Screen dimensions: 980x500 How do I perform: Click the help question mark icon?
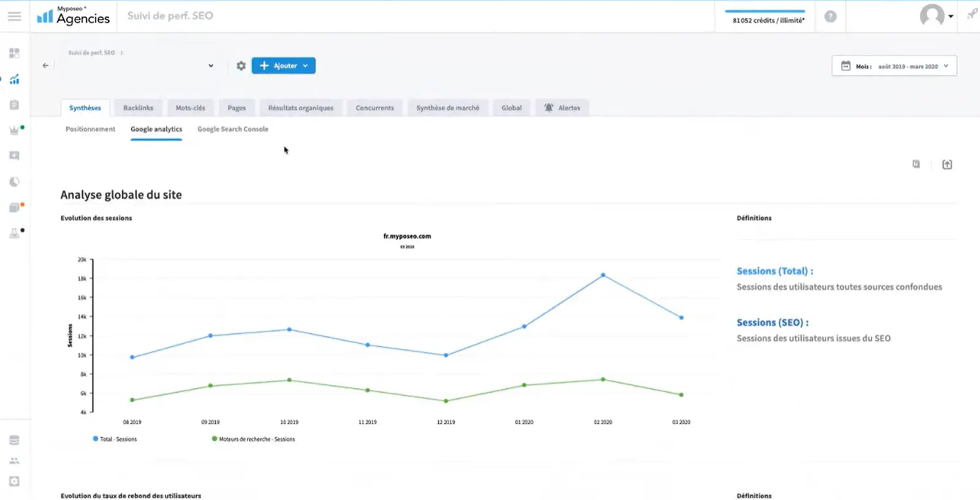point(830,17)
